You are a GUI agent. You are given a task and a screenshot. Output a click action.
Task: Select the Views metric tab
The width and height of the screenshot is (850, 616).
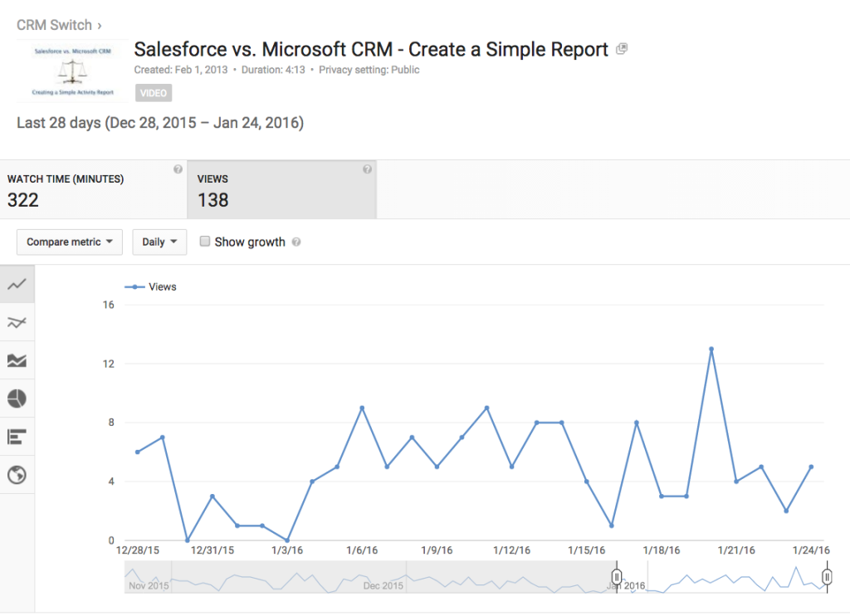pyautogui.click(x=282, y=190)
